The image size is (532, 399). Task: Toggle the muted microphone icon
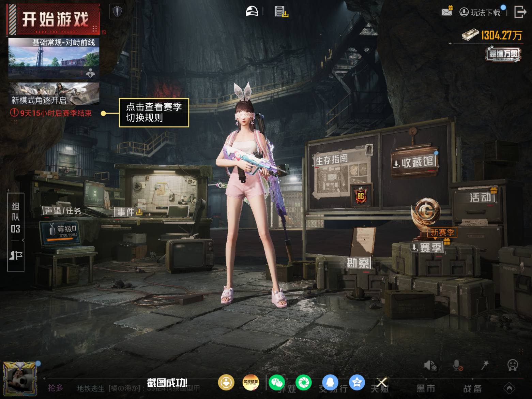[457, 366]
